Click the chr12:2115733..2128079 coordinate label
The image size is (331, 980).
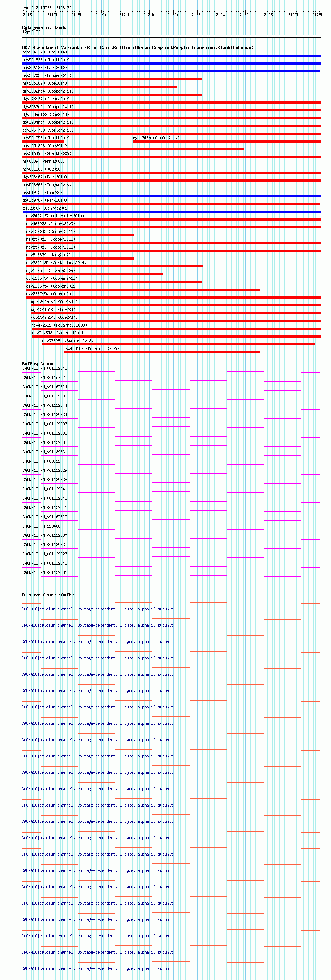coord(47,7)
